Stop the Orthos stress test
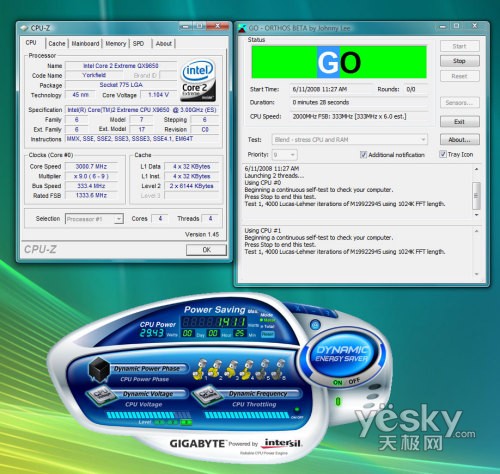The image size is (500, 474). click(x=460, y=61)
